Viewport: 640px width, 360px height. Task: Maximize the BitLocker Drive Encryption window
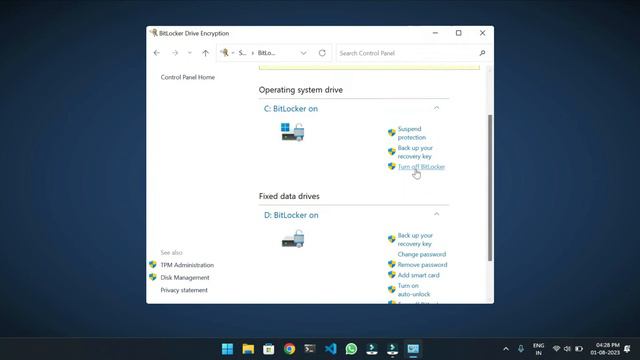click(458, 33)
